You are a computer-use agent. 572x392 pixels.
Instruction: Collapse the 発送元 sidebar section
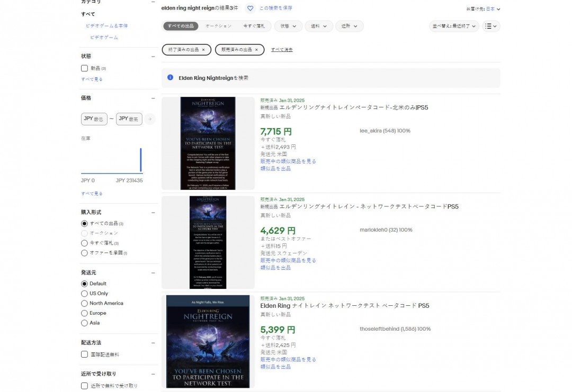point(153,272)
